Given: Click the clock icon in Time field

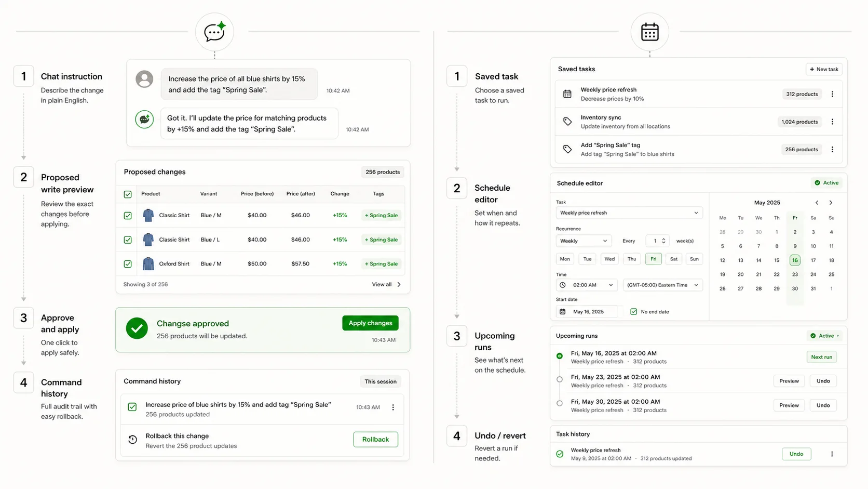Looking at the screenshot, I should 563,285.
